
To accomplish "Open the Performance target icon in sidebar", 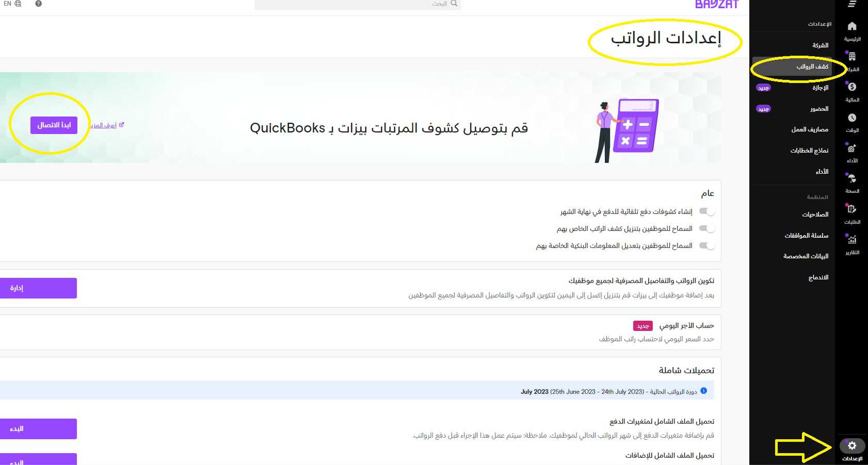I will point(851,148).
